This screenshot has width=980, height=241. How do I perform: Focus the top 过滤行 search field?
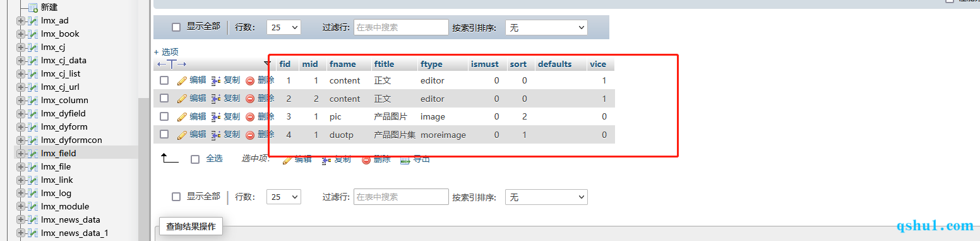point(401,27)
